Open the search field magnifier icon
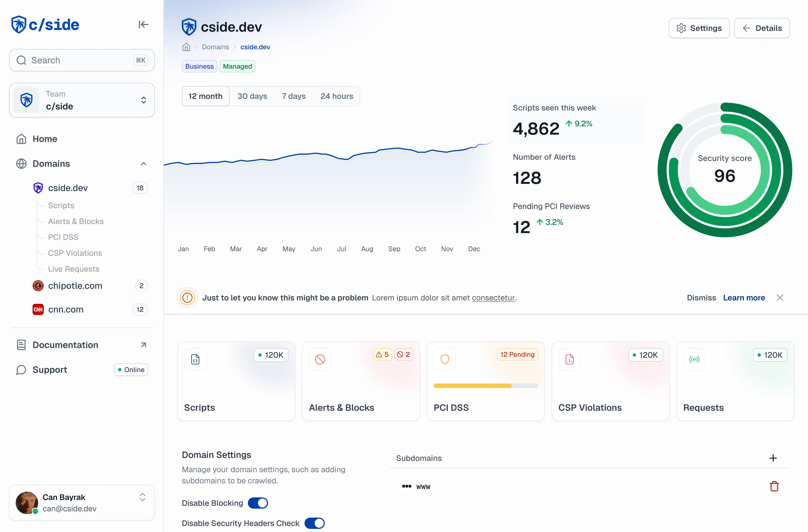Viewport: 808px width, 532px height. tap(21, 60)
